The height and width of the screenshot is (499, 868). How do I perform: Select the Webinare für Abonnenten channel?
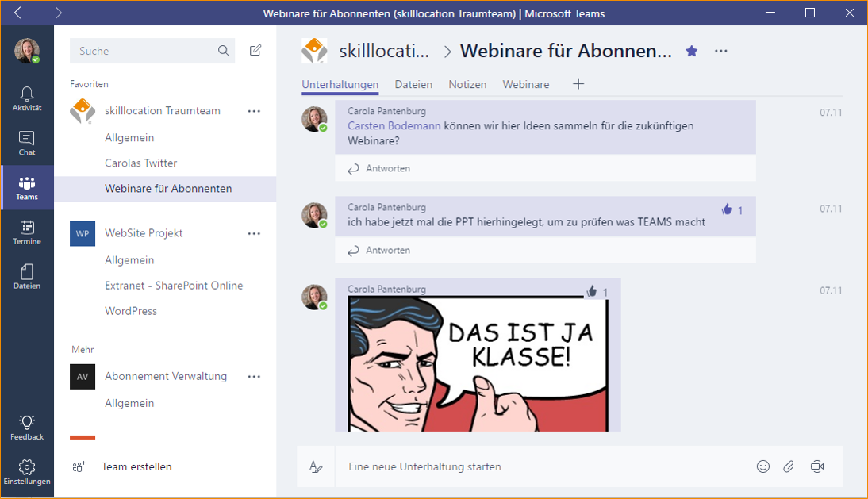[165, 189]
